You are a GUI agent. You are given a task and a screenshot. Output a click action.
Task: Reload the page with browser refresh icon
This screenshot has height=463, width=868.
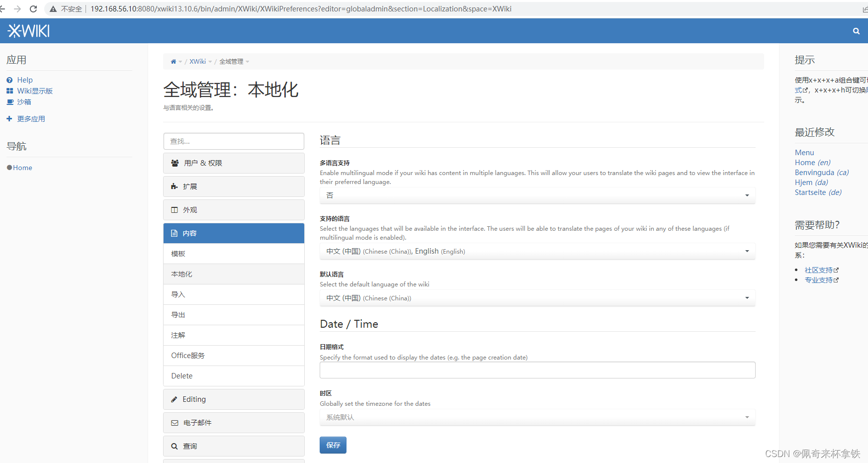pos(33,9)
